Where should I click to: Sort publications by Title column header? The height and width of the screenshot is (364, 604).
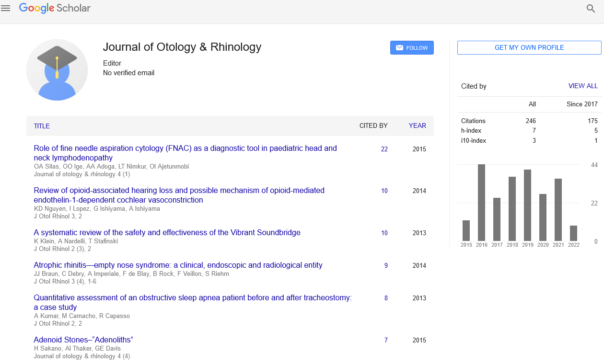tap(42, 126)
